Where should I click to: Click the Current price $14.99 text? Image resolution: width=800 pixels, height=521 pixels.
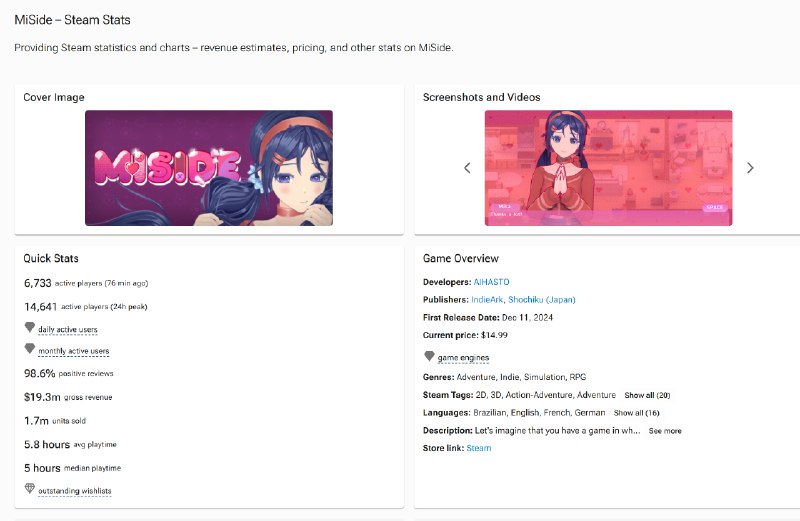click(465, 335)
